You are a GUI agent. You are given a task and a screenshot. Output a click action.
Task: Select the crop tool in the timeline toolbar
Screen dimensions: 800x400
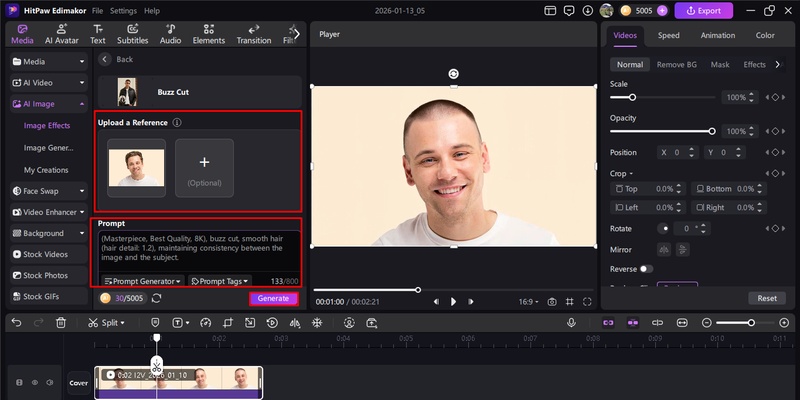[228, 322]
